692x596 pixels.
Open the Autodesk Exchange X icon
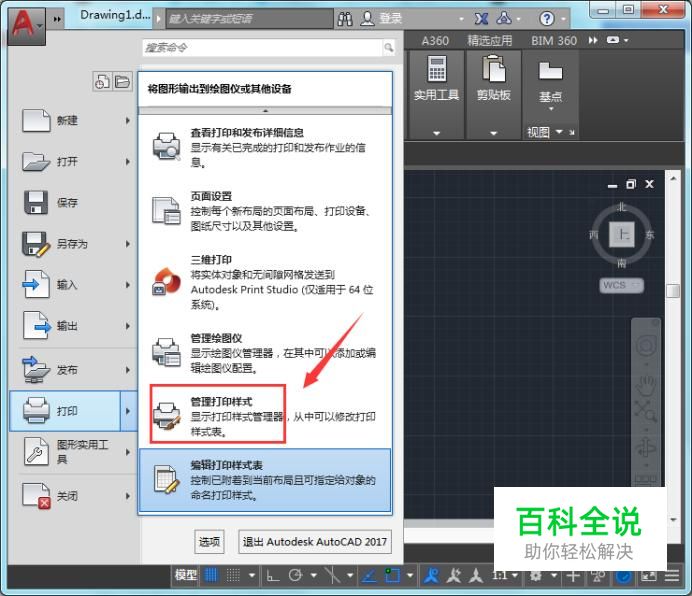tap(481, 19)
